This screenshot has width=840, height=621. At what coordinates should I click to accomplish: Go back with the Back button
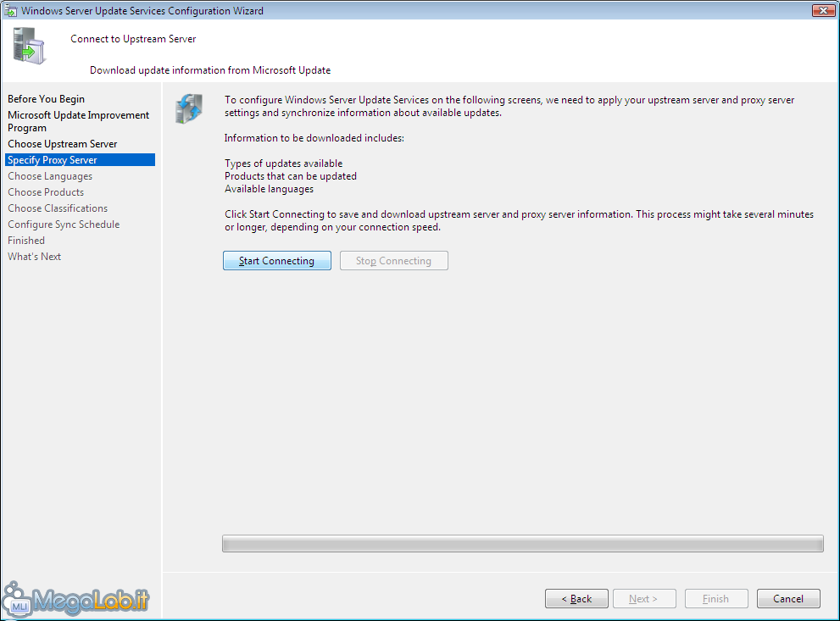[576, 598]
